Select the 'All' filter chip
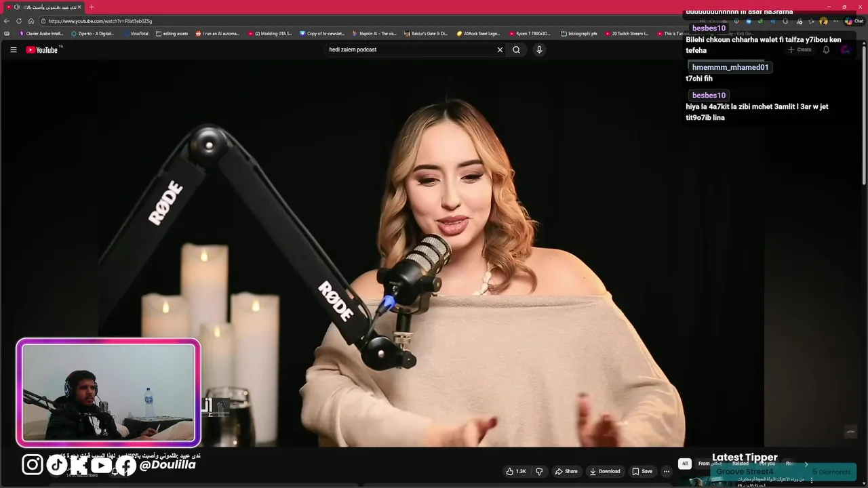This screenshot has width=868, height=488. [685, 464]
